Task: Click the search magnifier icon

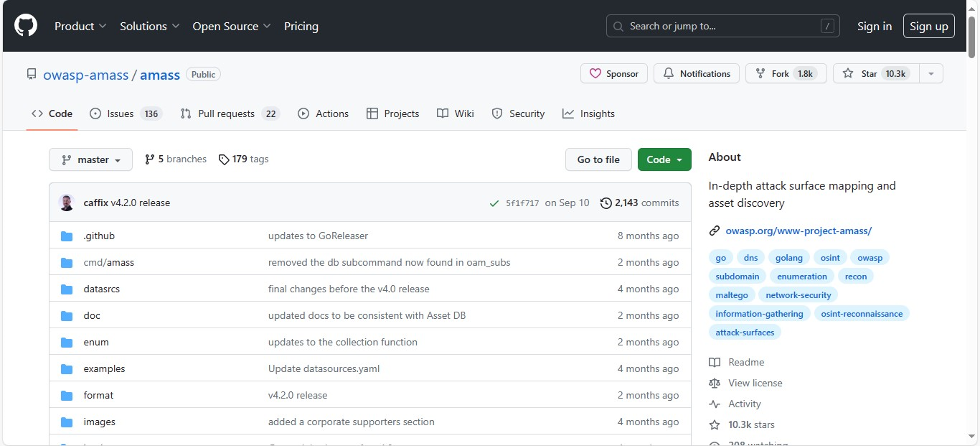Action: 618,27
